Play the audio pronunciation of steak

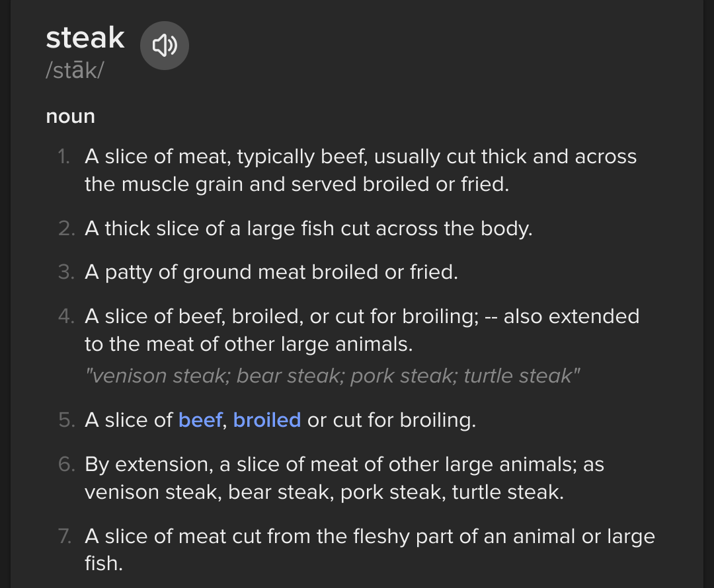[x=165, y=46]
